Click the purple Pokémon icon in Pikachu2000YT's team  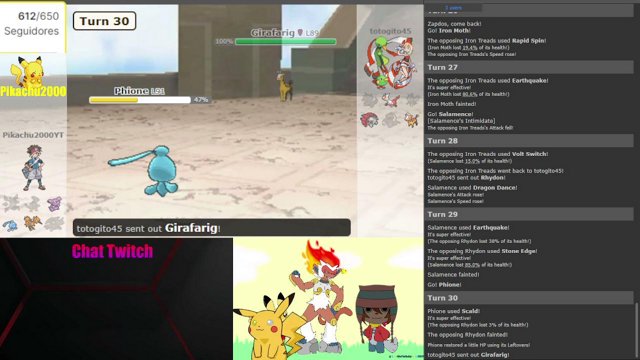pos(54,203)
